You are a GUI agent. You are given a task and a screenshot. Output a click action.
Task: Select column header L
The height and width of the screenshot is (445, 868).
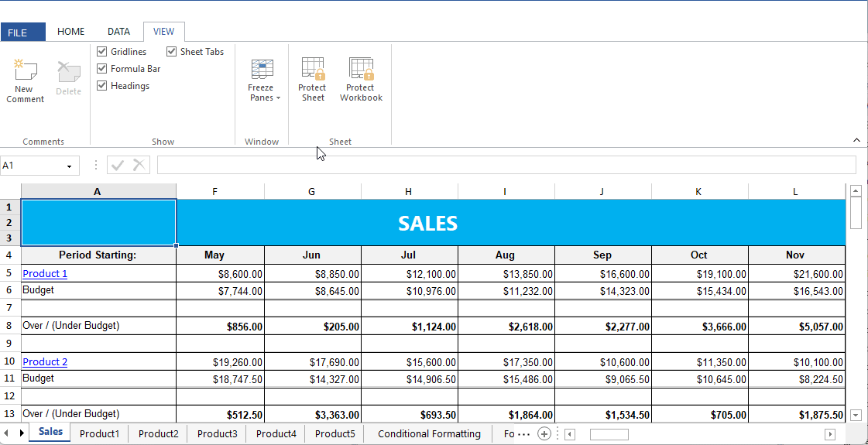pos(797,191)
